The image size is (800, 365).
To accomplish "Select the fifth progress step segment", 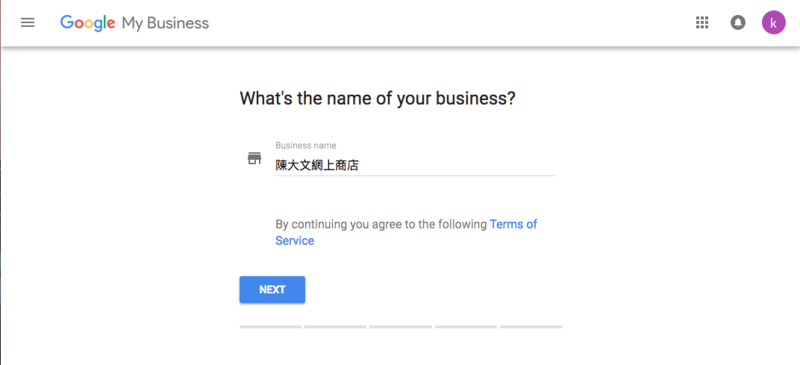I will coord(531,326).
